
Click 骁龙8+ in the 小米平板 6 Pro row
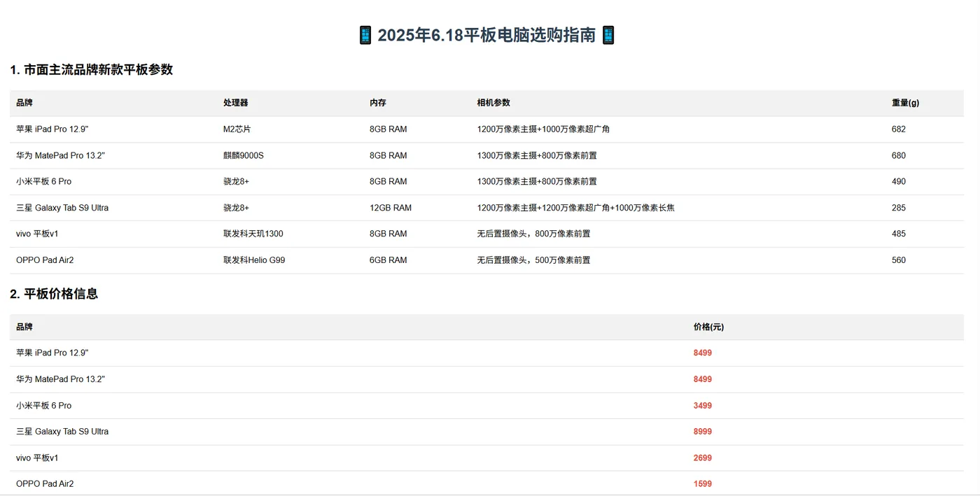pyautogui.click(x=237, y=182)
